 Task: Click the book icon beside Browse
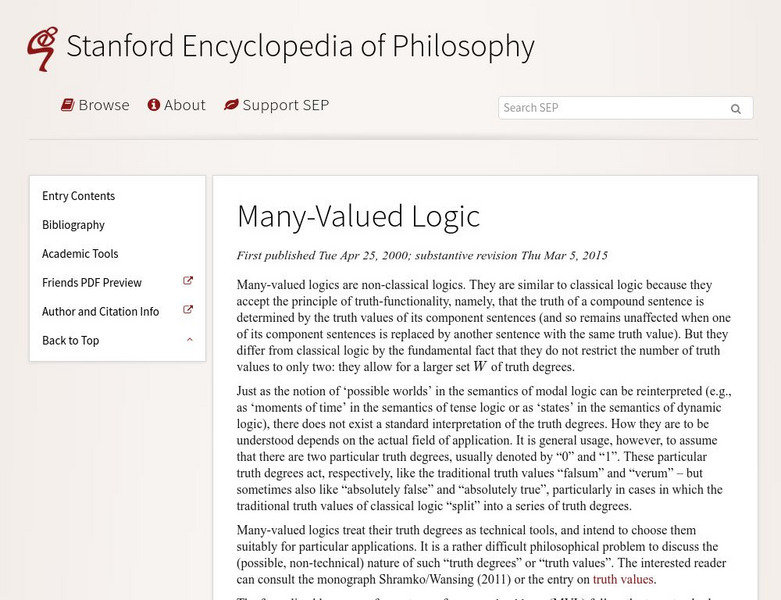click(x=68, y=105)
